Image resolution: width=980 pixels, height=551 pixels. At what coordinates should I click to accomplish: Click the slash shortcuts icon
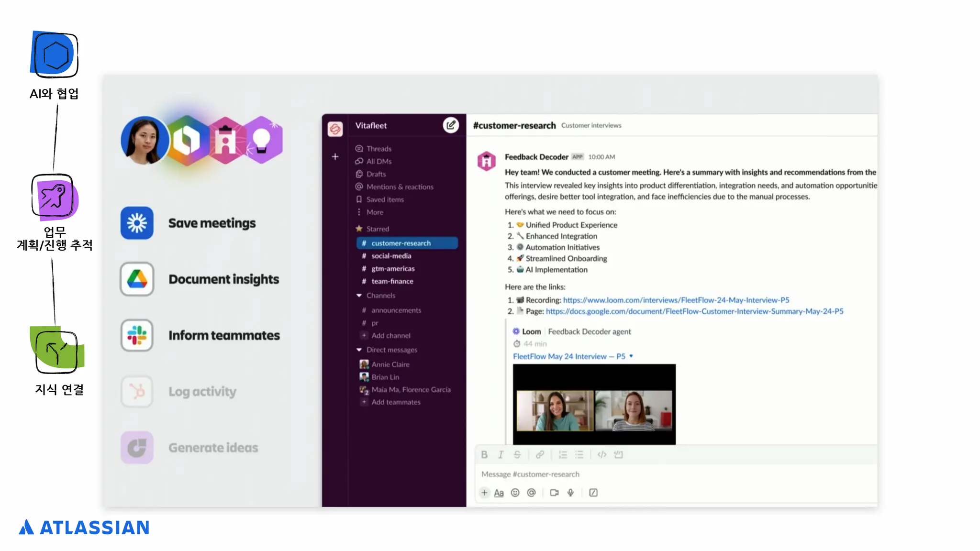click(593, 493)
